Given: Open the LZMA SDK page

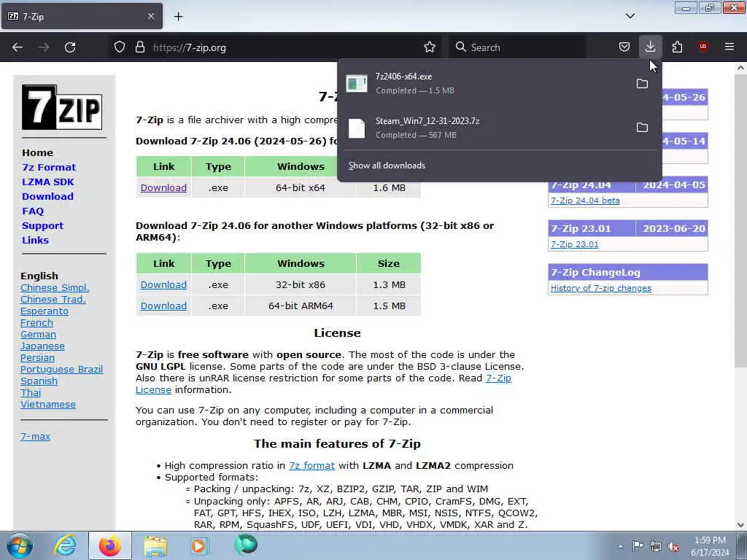Looking at the screenshot, I should coord(48,182).
